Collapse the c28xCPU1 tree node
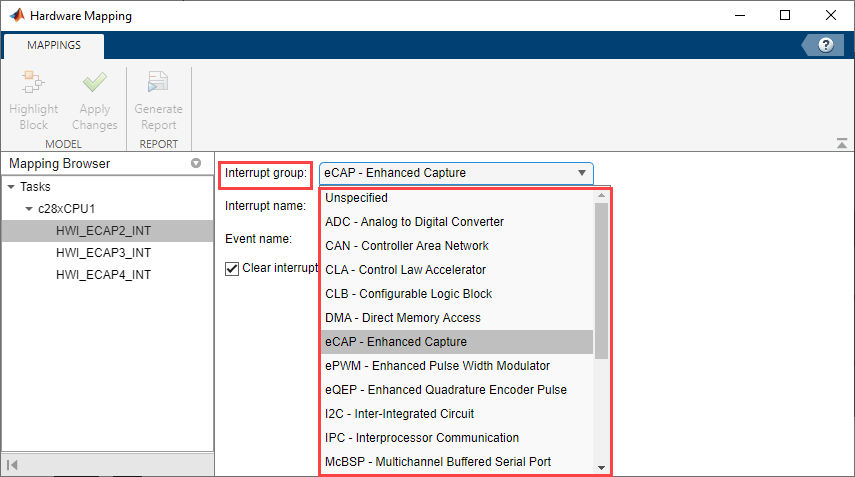 click(x=28, y=209)
